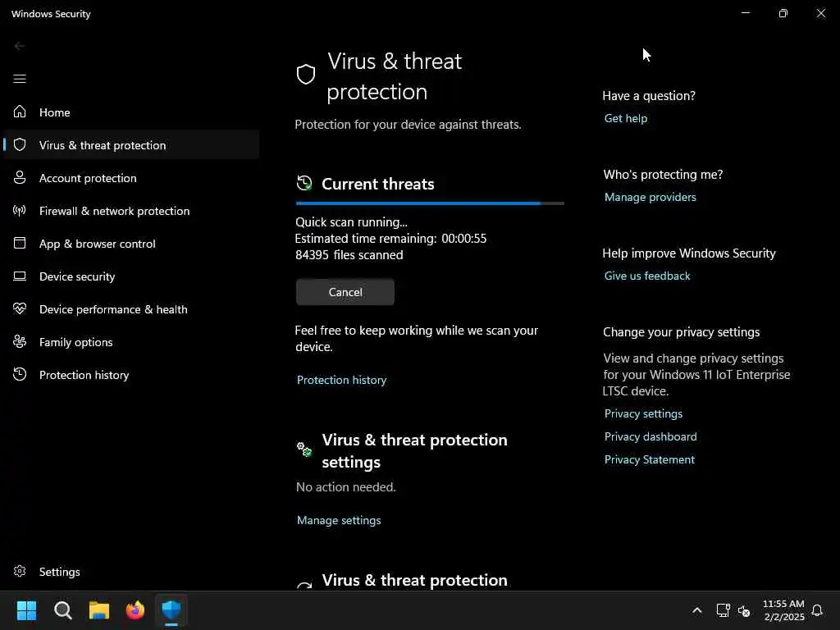This screenshot has height=630, width=840.
Task: Click 'Help improve Windows Security' heading
Action: click(689, 253)
